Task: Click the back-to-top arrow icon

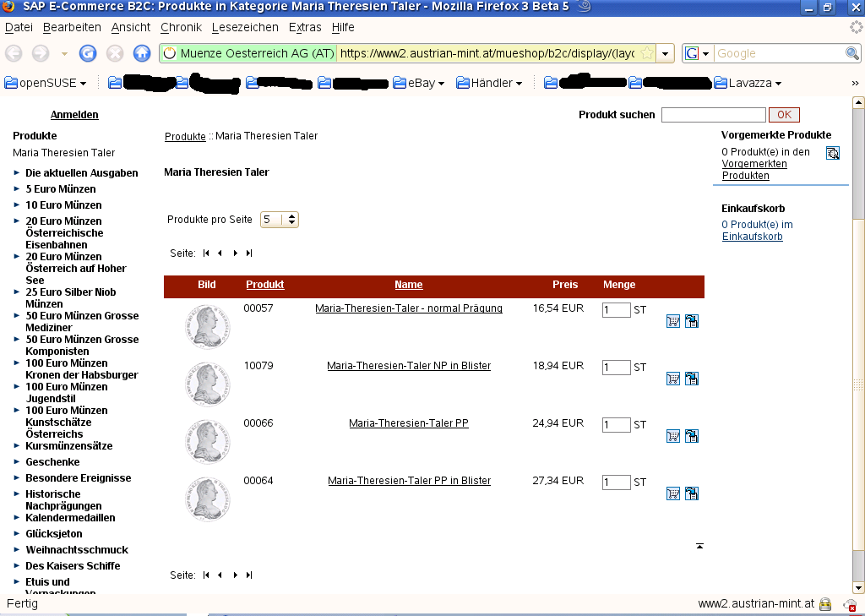Action: 699,546
